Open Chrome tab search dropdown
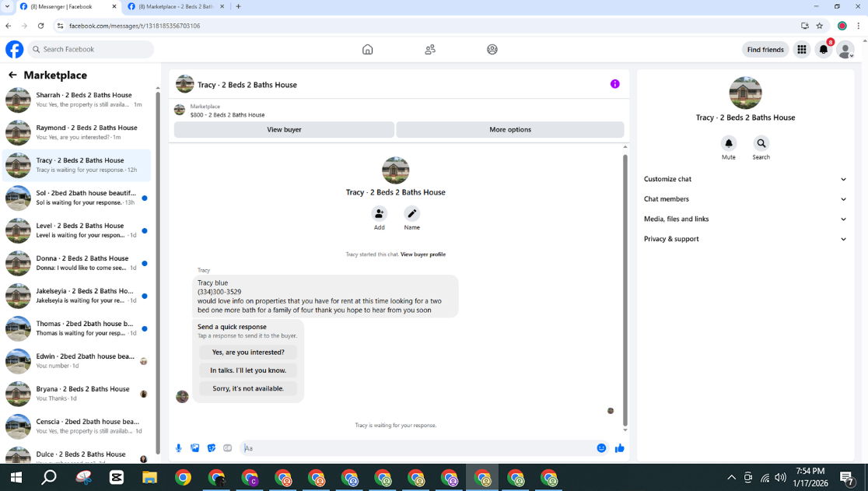This screenshot has width=868, height=491. (x=7, y=7)
